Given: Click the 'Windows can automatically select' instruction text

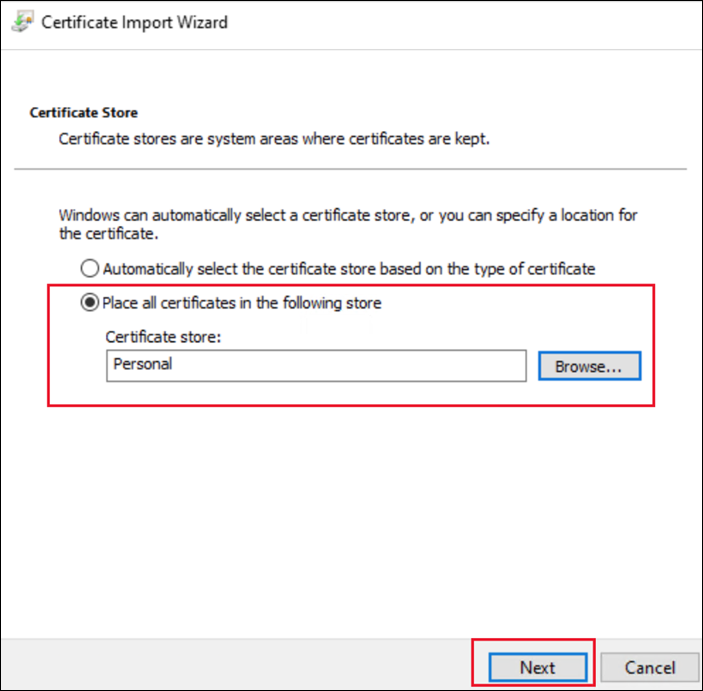Looking at the screenshot, I should [x=348, y=215].
